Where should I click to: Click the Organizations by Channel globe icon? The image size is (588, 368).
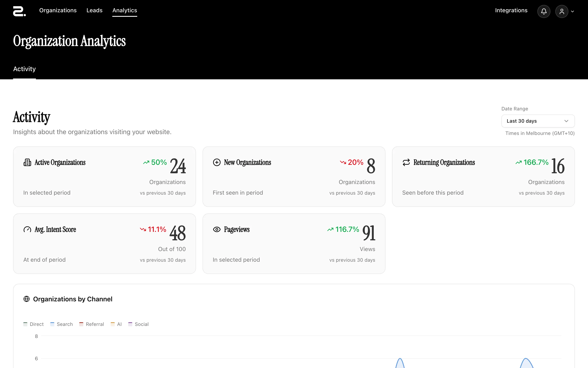tap(27, 299)
